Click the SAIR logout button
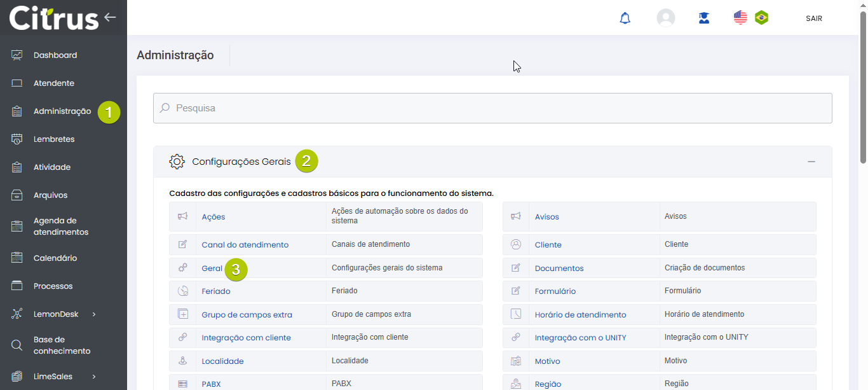The width and height of the screenshot is (868, 390). click(813, 18)
